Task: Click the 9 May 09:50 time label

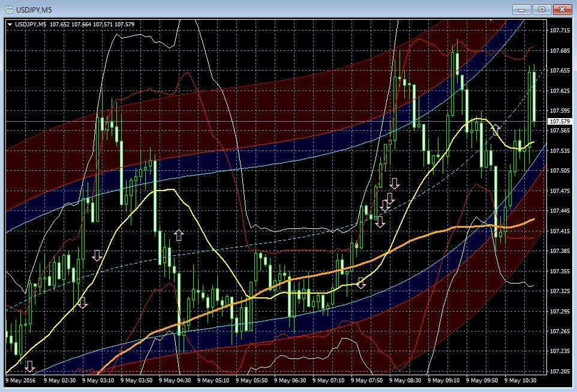Action: [482, 380]
